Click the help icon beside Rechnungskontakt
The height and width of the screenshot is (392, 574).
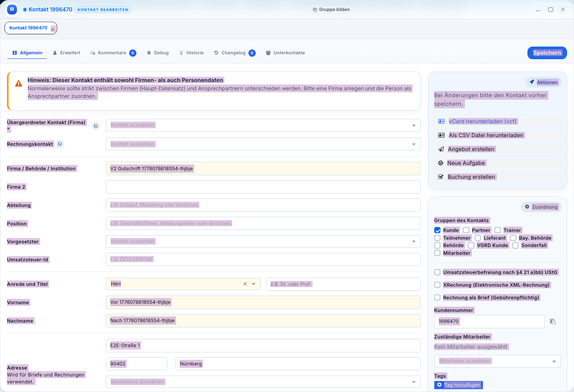(60, 144)
